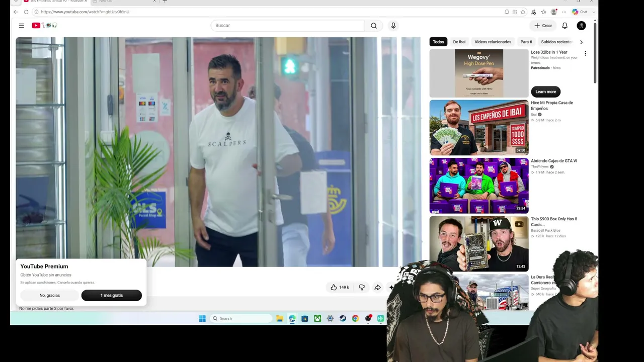The image size is (644, 362).
Task: Launch Steam from the taskbar
Action: [x=343, y=318]
